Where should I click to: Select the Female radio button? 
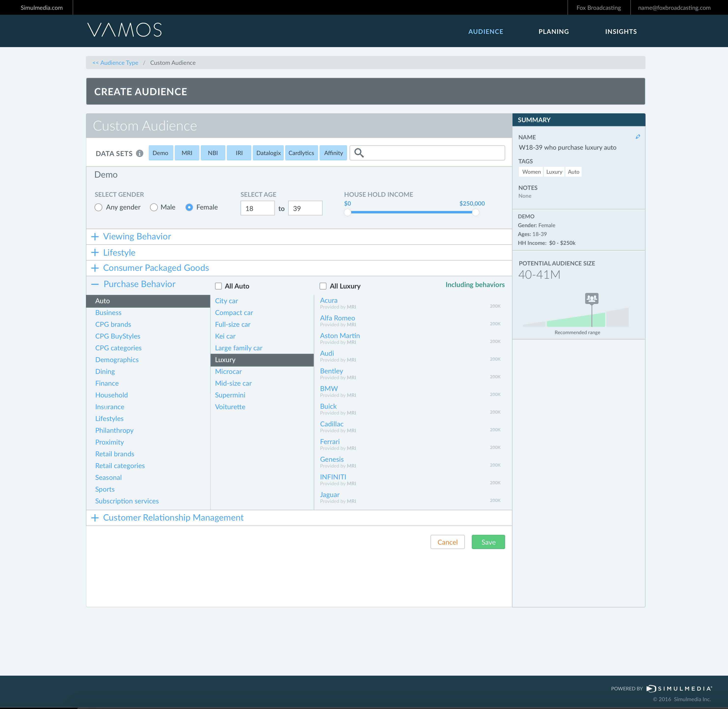tap(189, 207)
